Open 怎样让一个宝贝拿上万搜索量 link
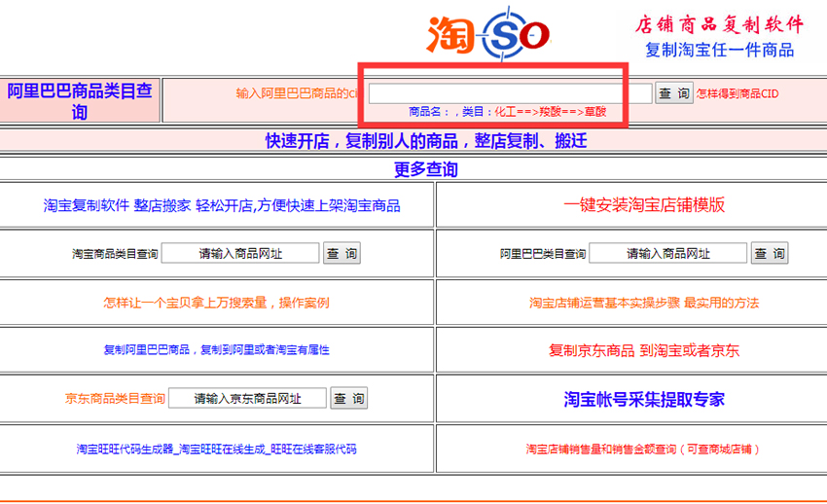This screenshot has height=504, width=827. click(x=216, y=303)
